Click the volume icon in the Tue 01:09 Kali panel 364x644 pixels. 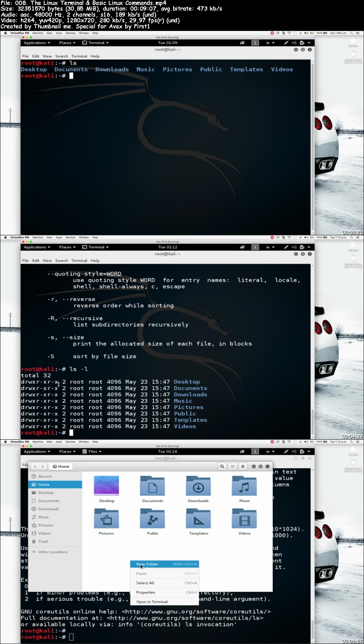[x=294, y=43]
